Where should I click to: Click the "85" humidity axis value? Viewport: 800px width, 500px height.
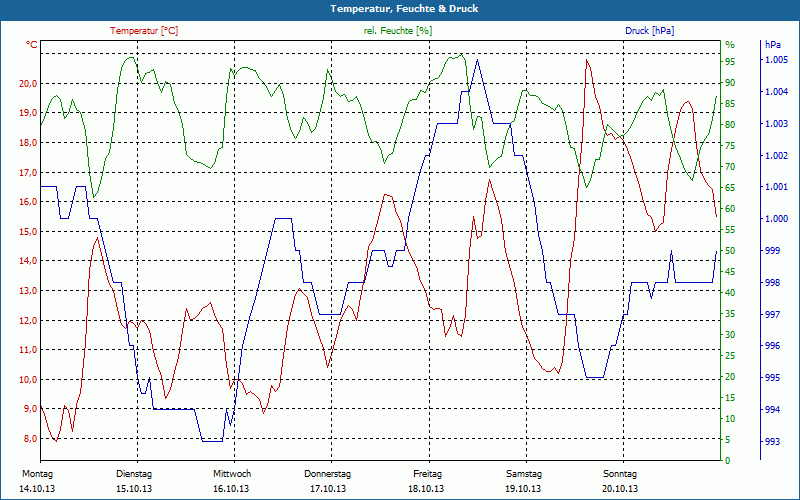[730, 104]
